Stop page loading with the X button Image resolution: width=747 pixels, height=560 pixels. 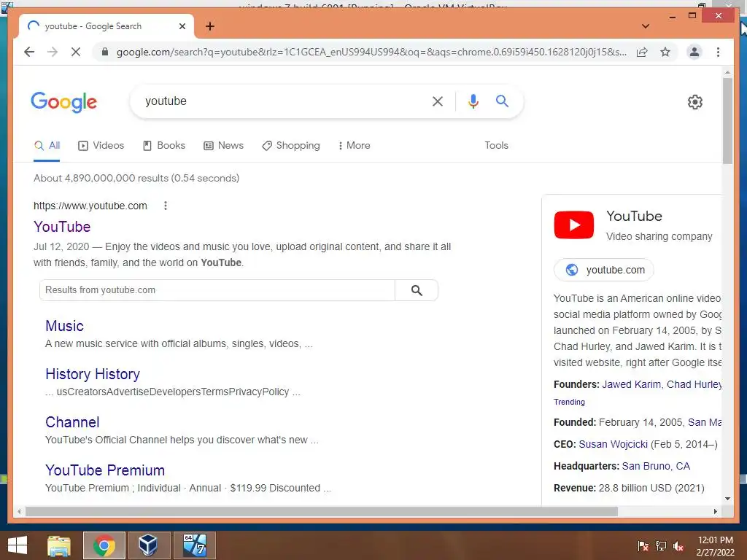[76, 52]
